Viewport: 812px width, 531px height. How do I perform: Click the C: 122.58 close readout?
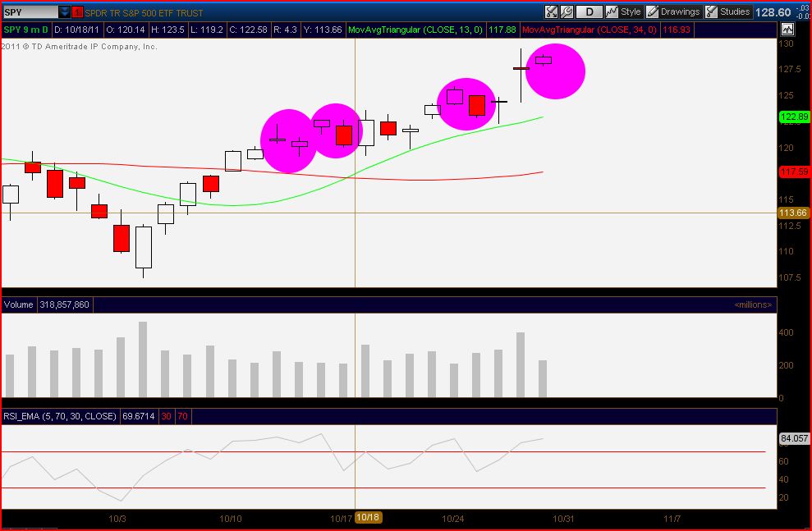(x=248, y=30)
